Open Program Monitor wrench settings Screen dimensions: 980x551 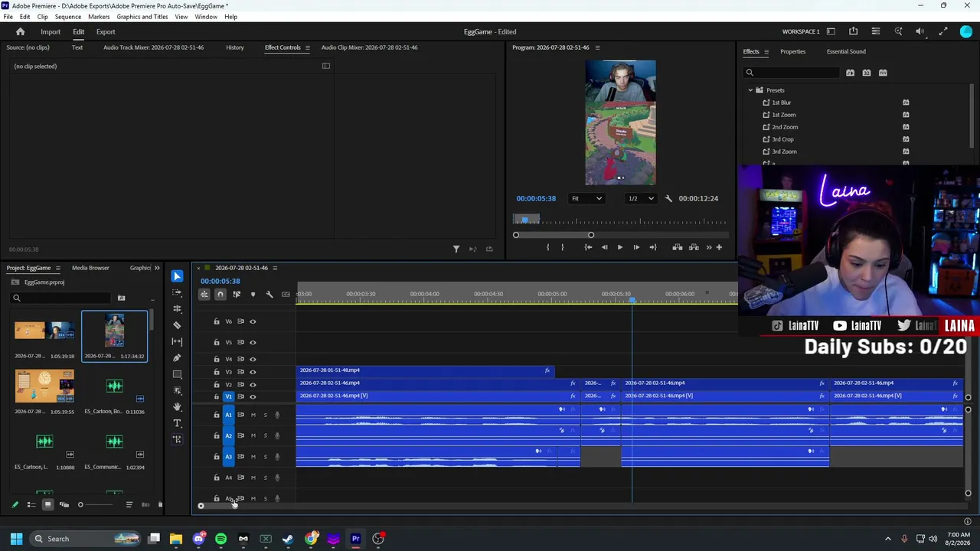pos(668,198)
